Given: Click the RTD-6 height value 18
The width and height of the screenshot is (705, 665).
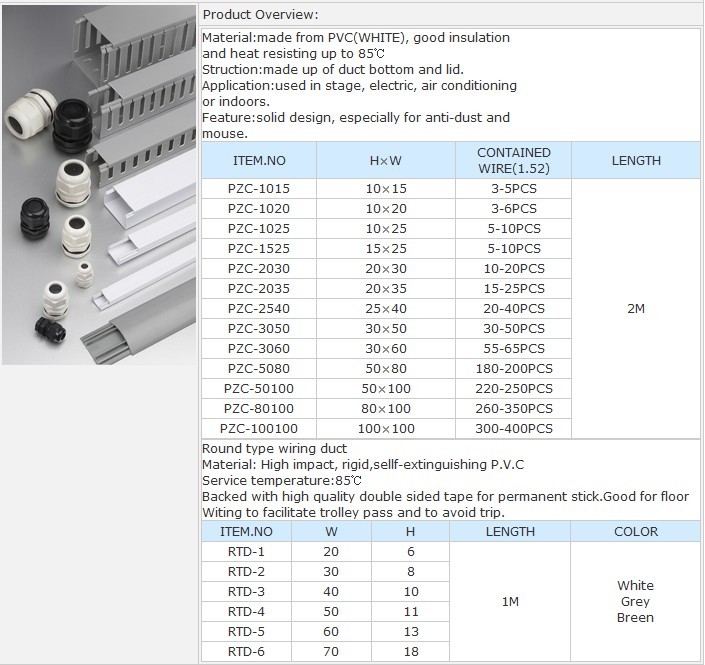Looking at the screenshot, I should pos(411,652).
